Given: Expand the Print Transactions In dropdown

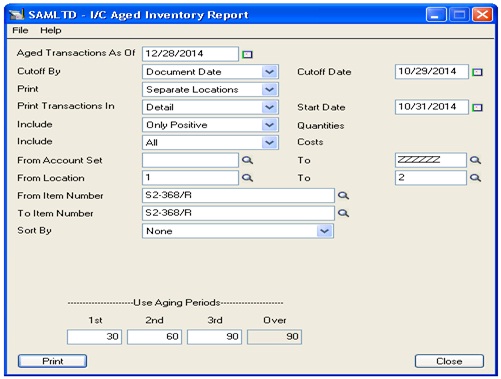Looking at the screenshot, I should pyautogui.click(x=270, y=107).
